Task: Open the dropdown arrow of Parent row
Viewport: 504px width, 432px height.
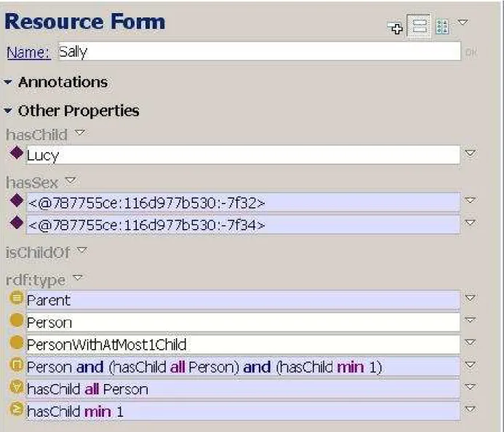Action: (x=470, y=298)
